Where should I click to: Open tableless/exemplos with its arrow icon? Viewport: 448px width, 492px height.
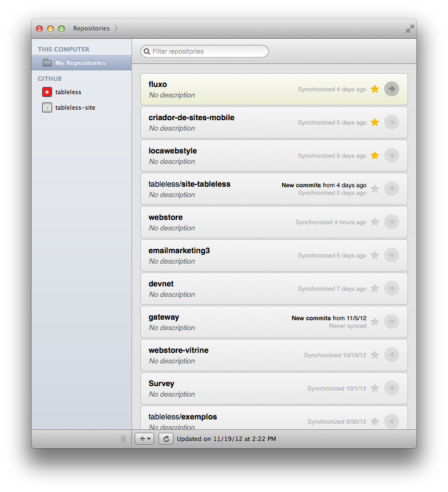click(x=391, y=422)
